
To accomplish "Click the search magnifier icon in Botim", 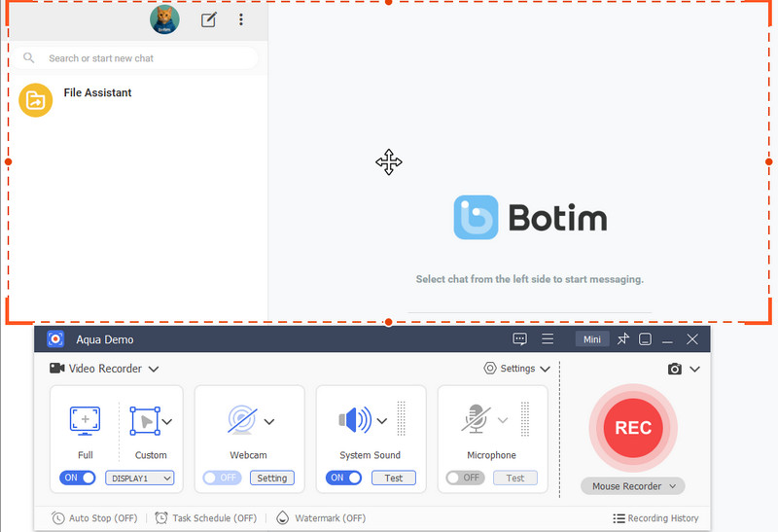I will [x=29, y=58].
